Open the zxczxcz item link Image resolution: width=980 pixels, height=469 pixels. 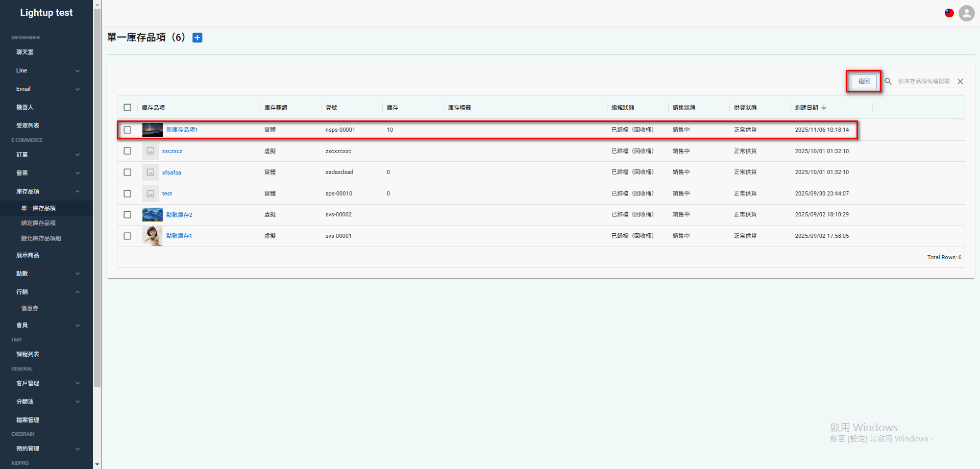coord(172,151)
